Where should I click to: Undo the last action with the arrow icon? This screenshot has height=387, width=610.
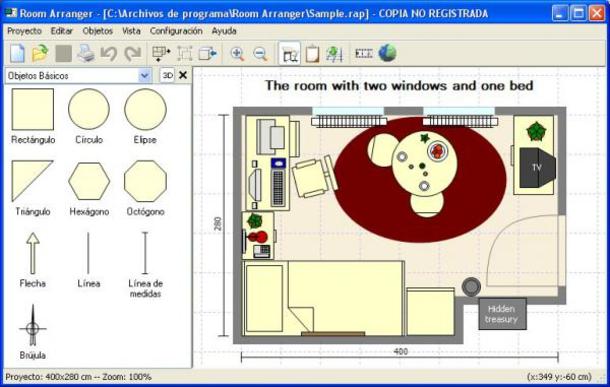pyautogui.click(x=109, y=53)
